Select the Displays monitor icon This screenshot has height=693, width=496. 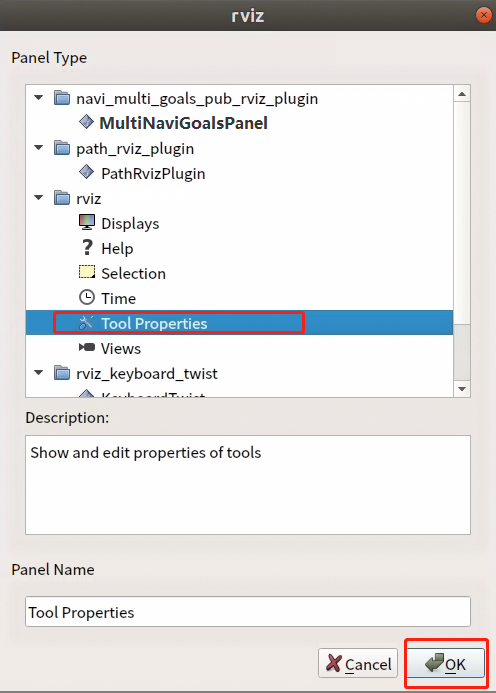[87, 223]
